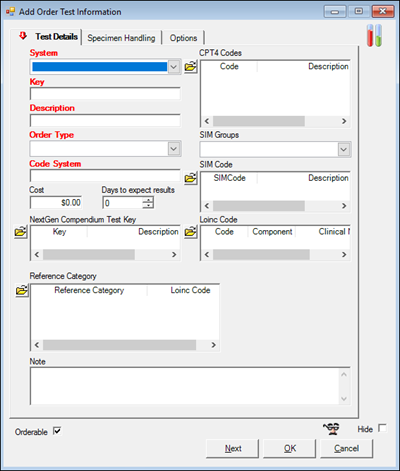Click the app icon in the title bar
The image size is (400, 471).
(10, 11)
